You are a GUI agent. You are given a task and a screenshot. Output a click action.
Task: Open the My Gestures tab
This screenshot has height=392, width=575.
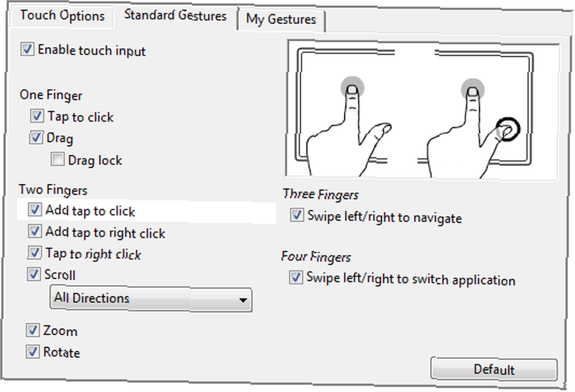[x=281, y=20]
